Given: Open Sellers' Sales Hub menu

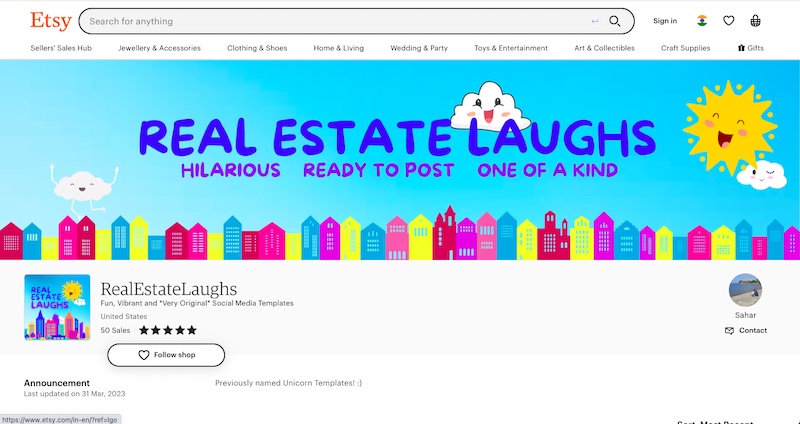Looking at the screenshot, I should [x=61, y=48].
